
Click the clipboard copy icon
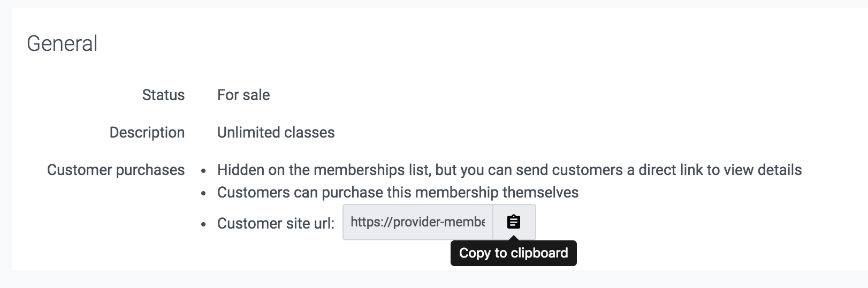(x=514, y=222)
